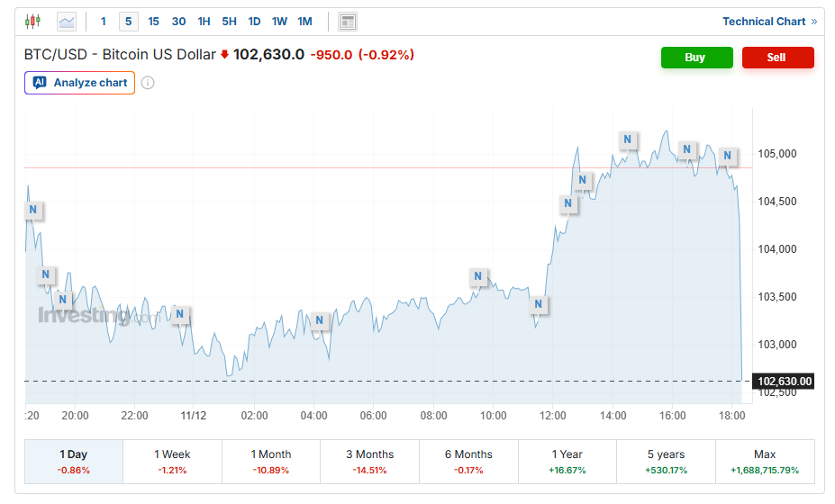Toggle the news display icon in toolbar
The height and width of the screenshot is (504, 835).
click(348, 22)
